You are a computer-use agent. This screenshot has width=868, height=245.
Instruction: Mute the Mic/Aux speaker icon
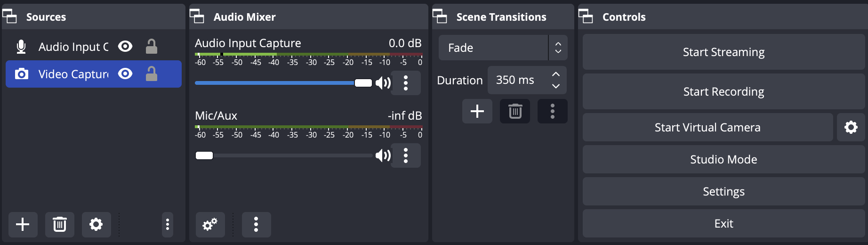[383, 155]
